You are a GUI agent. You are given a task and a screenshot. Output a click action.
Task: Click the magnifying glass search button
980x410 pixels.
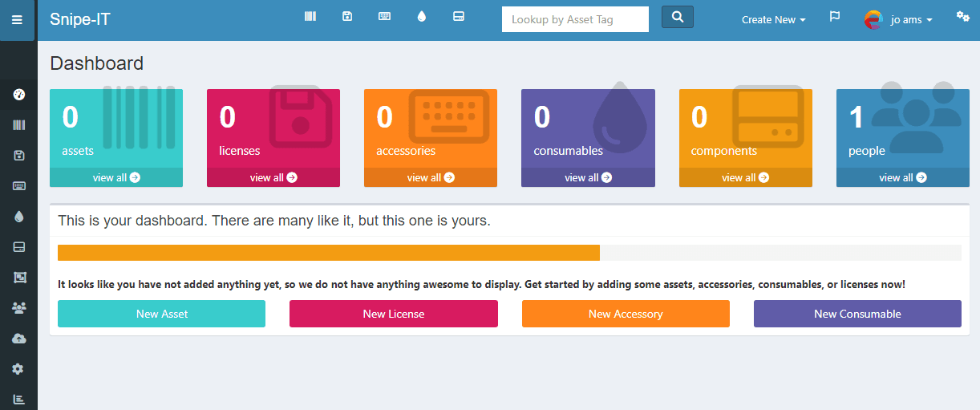pos(678,17)
